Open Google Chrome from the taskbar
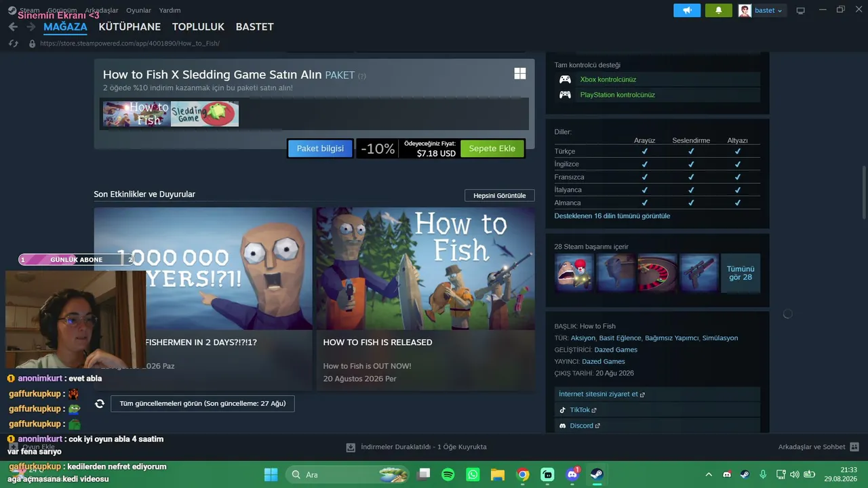This screenshot has height=488, width=868. click(x=523, y=474)
